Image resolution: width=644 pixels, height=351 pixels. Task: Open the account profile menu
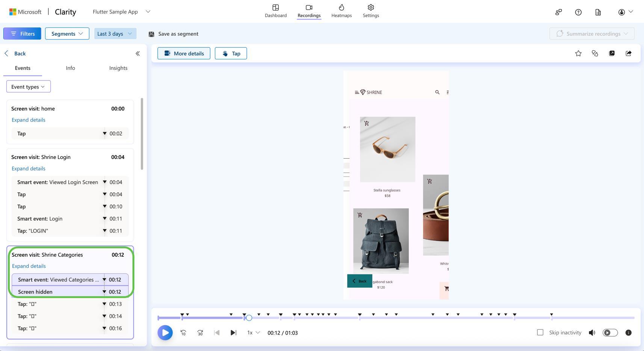click(x=626, y=12)
